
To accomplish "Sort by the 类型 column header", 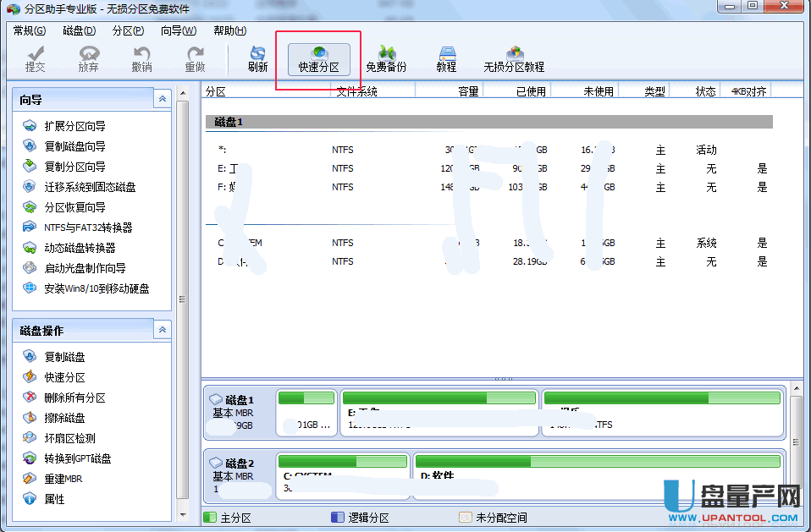I will [x=644, y=91].
